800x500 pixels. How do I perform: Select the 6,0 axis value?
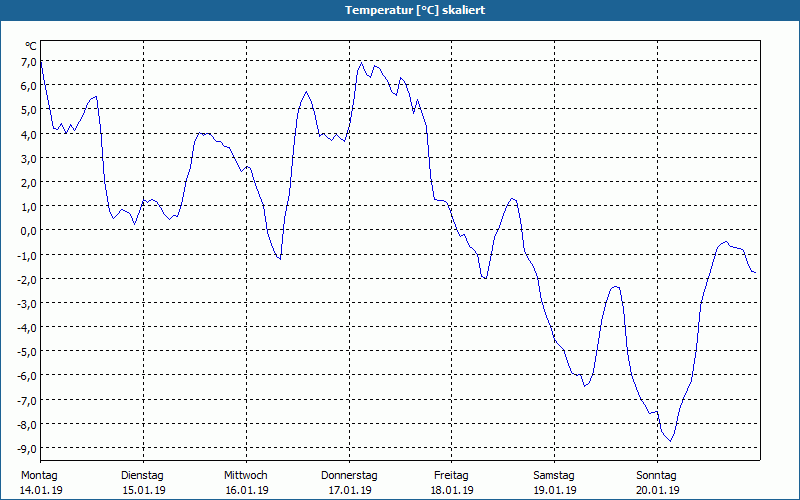[x=29, y=86]
